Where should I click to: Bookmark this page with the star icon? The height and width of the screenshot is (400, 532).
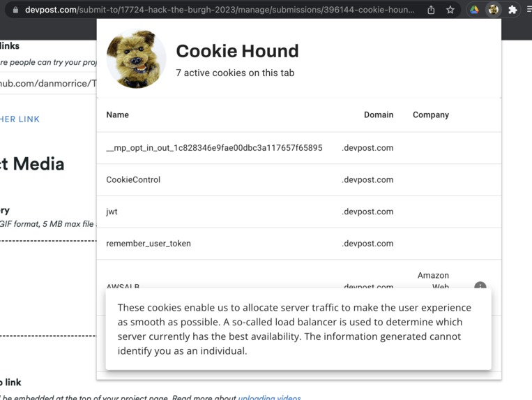450,10
